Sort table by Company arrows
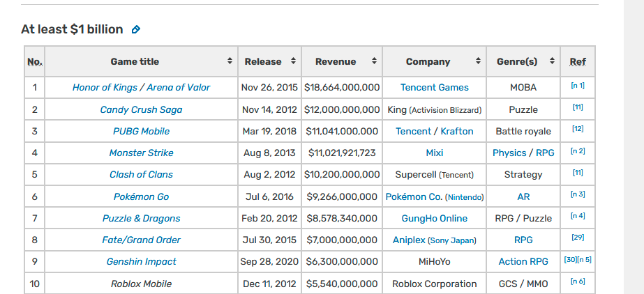The height and width of the screenshot is (294, 644). pyautogui.click(x=478, y=61)
